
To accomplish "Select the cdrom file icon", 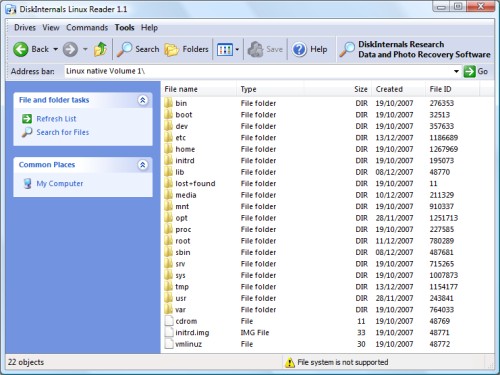I will (169, 321).
